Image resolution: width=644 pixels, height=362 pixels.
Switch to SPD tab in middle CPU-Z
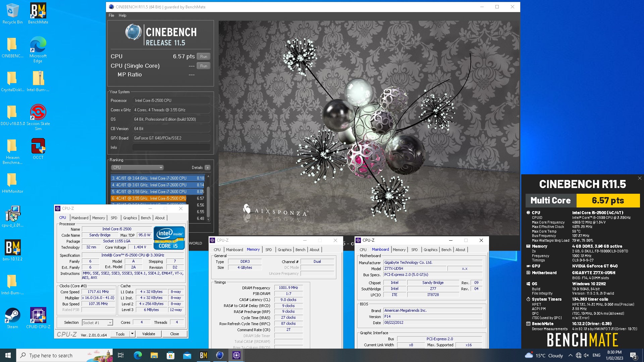click(x=269, y=250)
